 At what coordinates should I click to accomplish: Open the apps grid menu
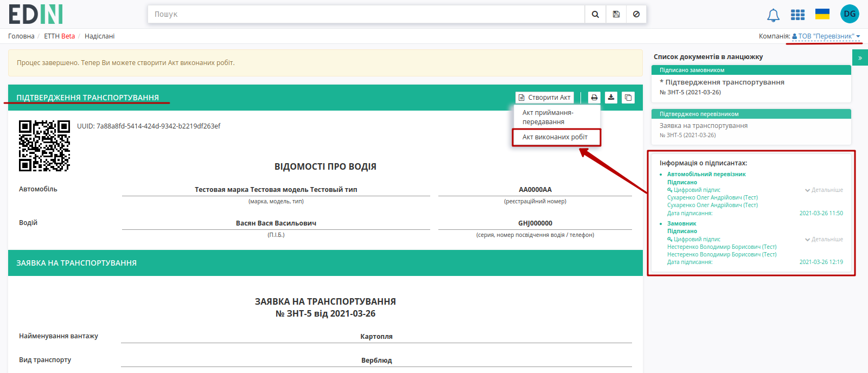click(797, 15)
